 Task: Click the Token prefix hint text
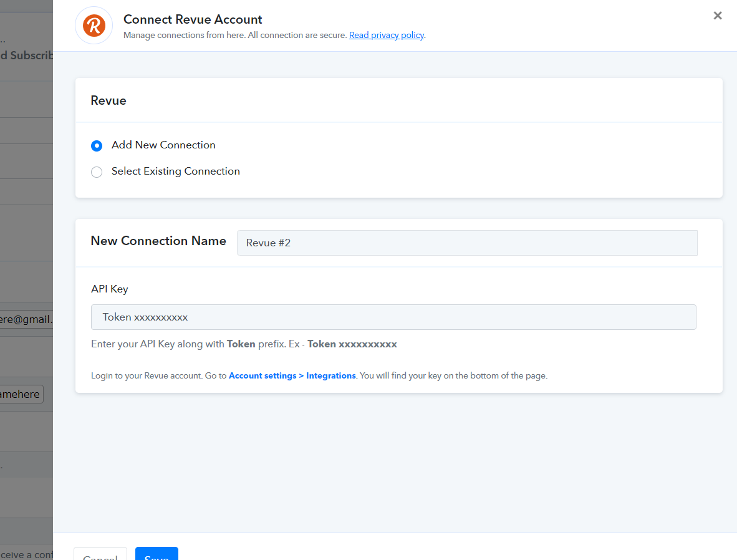[x=244, y=344]
